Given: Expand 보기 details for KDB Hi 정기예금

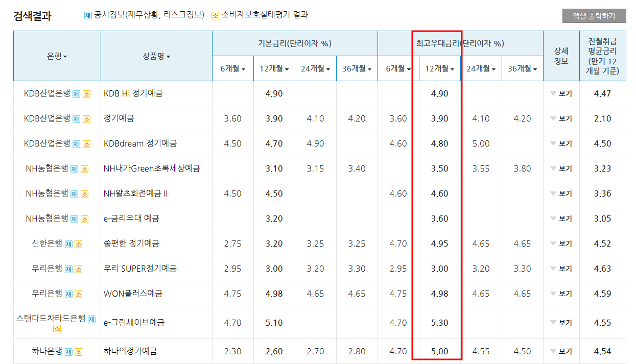Looking at the screenshot, I should pos(561,94).
